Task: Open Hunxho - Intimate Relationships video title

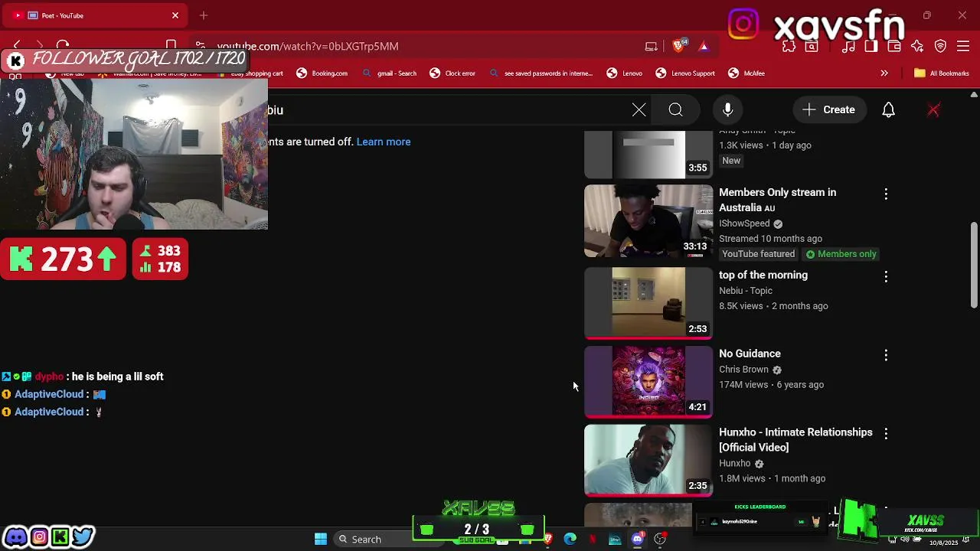Action: (x=795, y=440)
